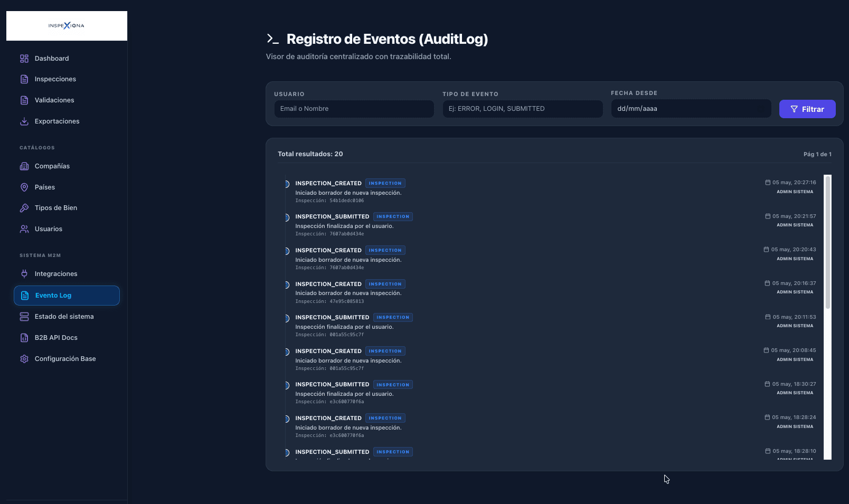Screen dimensions: 849x504
Task: Click the terminal icon beside page title
Action: 272,39
